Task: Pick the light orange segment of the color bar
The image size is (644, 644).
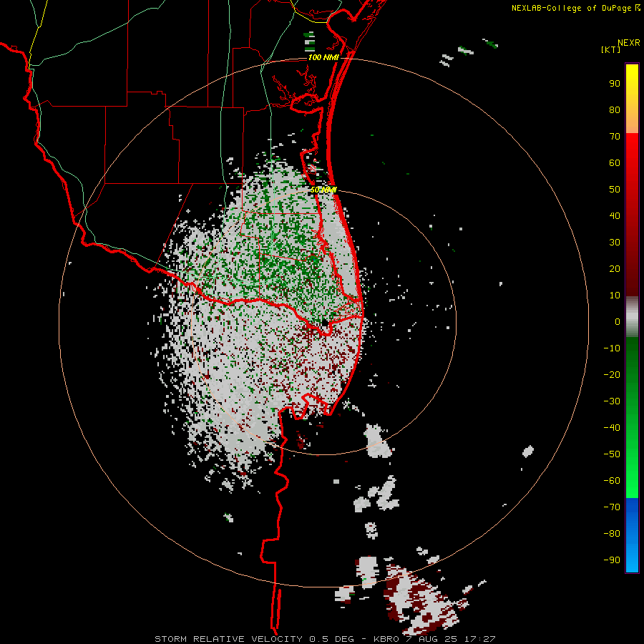Action: [632, 125]
